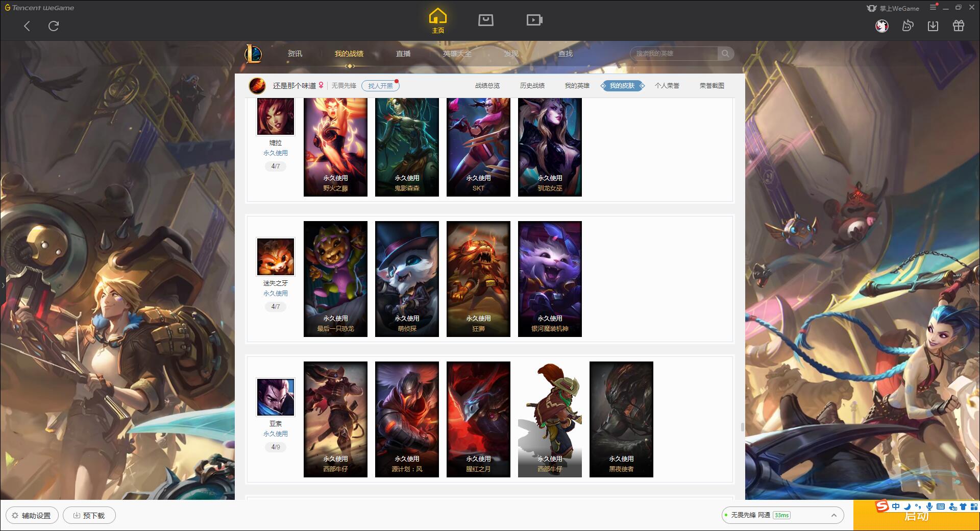Image resolution: width=980 pixels, height=531 pixels.
Task: Open the SKT skin card
Action: (x=478, y=147)
